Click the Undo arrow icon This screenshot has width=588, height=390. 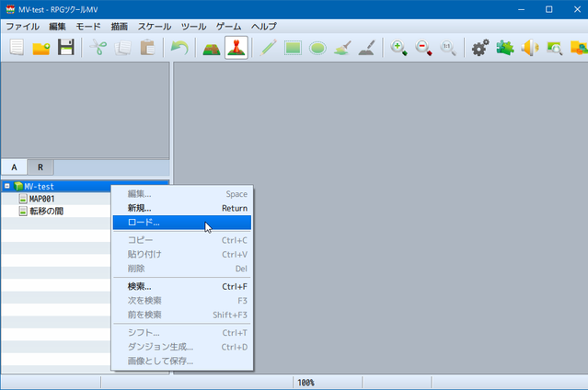(x=179, y=48)
